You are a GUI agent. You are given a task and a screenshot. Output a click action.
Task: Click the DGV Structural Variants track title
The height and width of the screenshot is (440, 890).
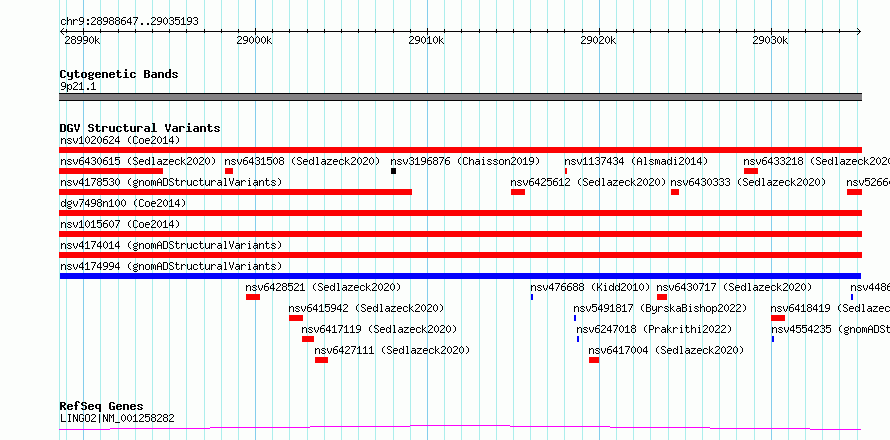pos(140,128)
